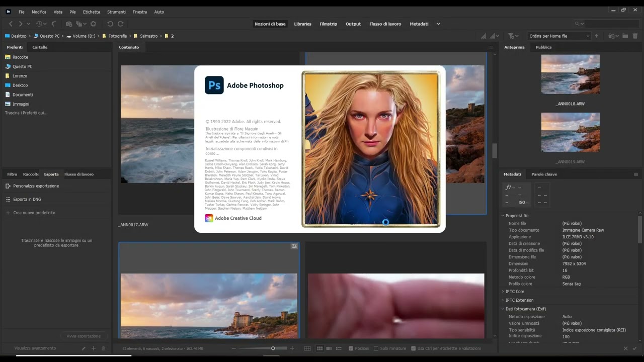Screen dimensions: 644x362
Task: Click the Avvia esportazione button
Action: click(x=84, y=336)
